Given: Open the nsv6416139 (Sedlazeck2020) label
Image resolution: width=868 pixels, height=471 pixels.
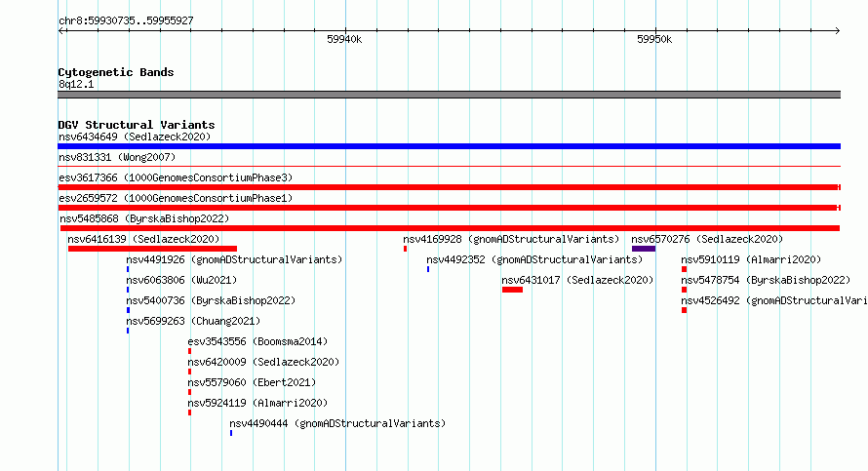Looking at the screenshot, I should pyautogui.click(x=143, y=239).
